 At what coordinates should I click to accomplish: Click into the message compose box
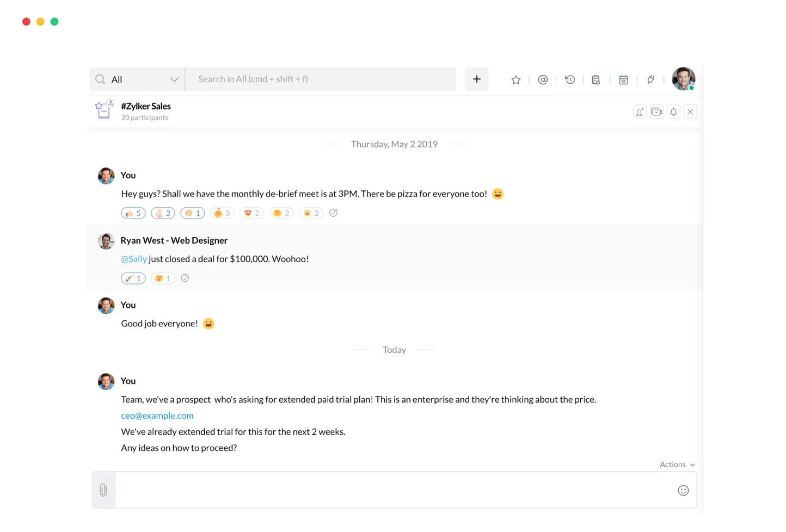(395, 490)
